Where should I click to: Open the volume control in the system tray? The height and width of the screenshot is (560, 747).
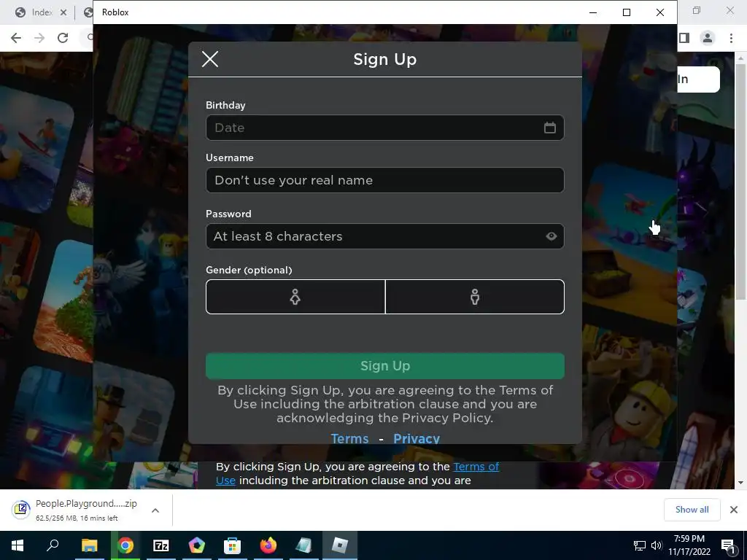click(657, 545)
